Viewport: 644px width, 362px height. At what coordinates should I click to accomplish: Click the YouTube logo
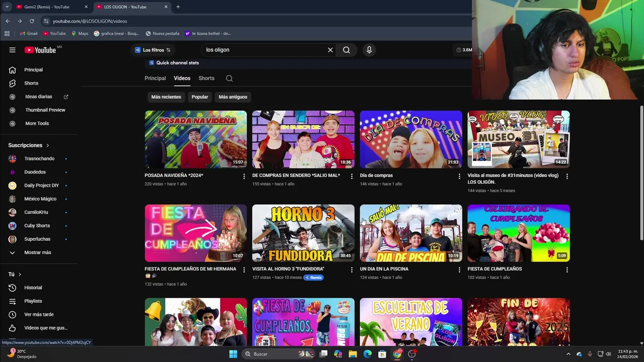tap(40, 50)
